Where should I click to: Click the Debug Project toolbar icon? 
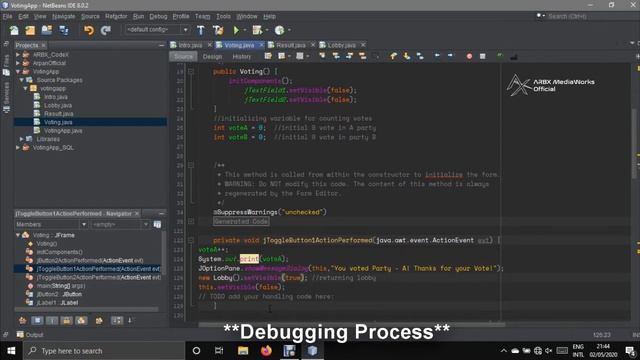(x=257, y=30)
